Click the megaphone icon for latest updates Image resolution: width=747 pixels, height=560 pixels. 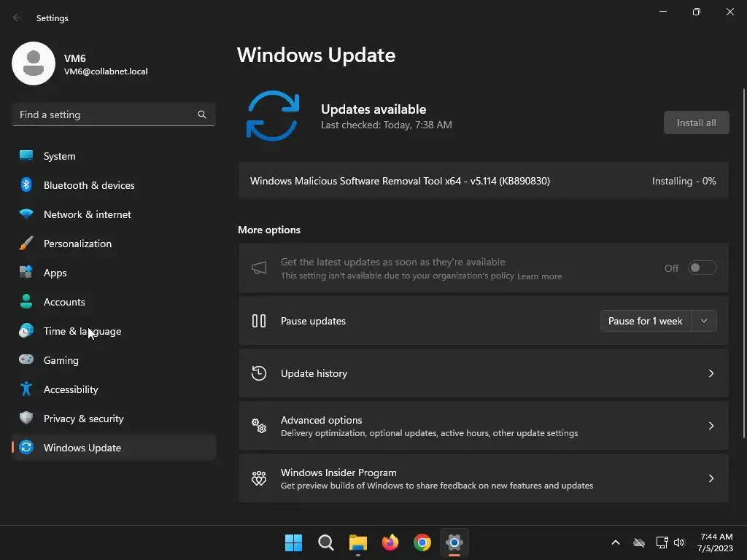pyautogui.click(x=259, y=268)
